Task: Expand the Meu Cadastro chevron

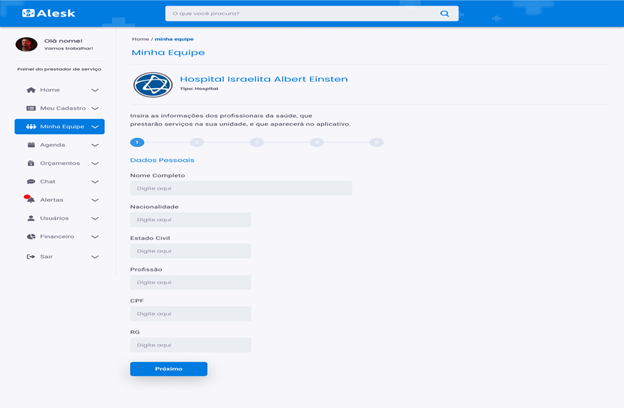Action: 95,109
